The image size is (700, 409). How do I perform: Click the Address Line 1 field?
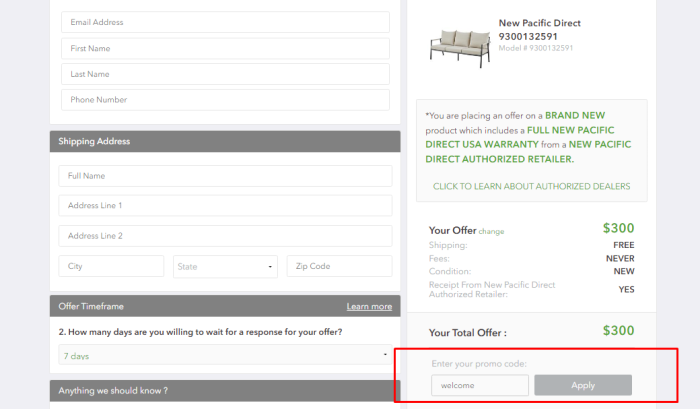[225, 205]
